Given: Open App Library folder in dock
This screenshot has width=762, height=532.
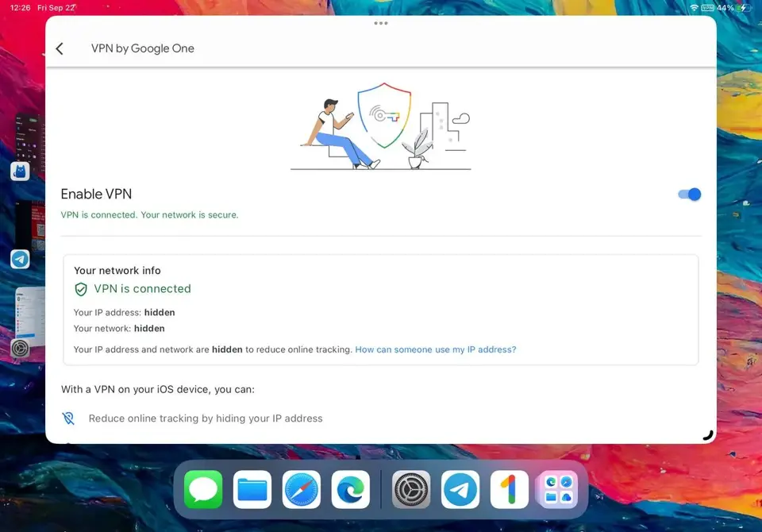Looking at the screenshot, I should (x=558, y=489).
